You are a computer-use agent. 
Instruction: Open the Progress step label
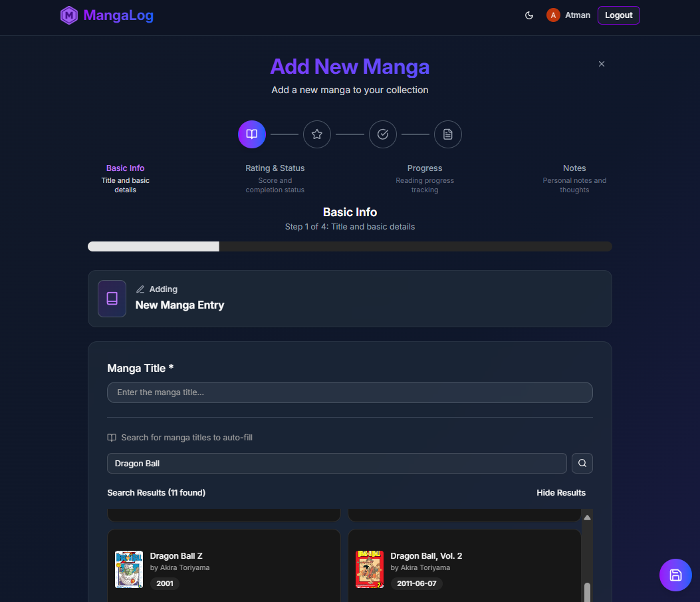(425, 168)
